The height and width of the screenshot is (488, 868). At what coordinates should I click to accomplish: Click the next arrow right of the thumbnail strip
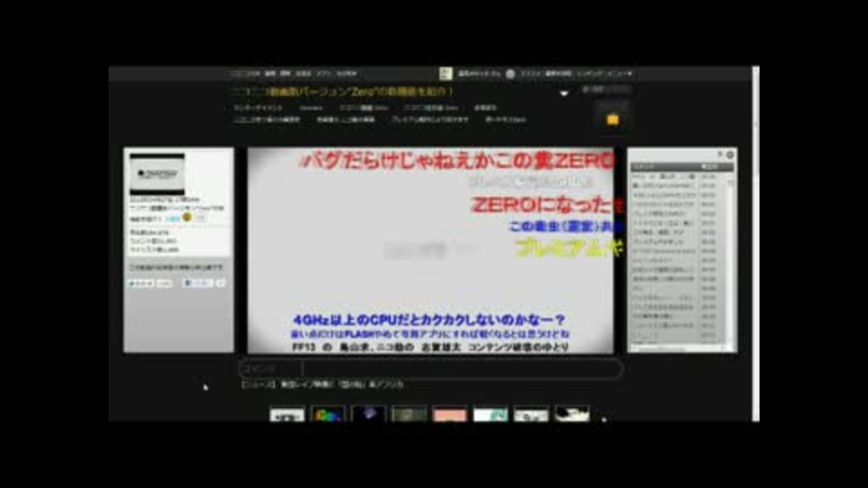click(603, 418)
